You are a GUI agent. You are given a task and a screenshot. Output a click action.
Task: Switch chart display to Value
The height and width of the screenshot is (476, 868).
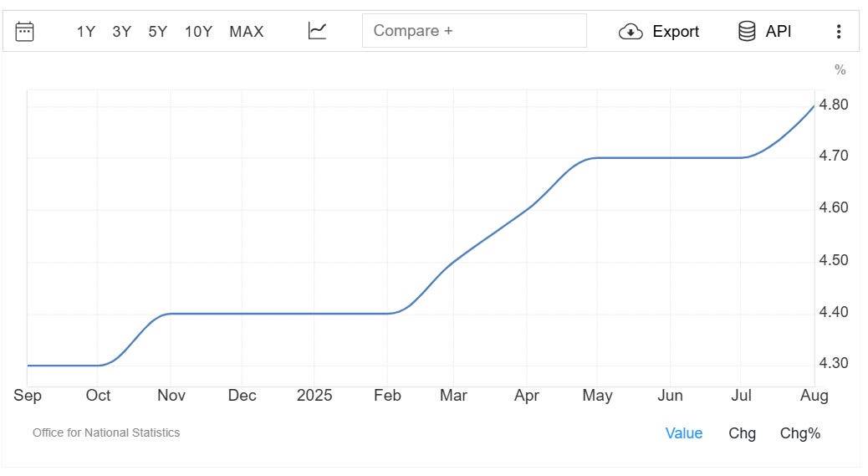(x=684, y=433)
